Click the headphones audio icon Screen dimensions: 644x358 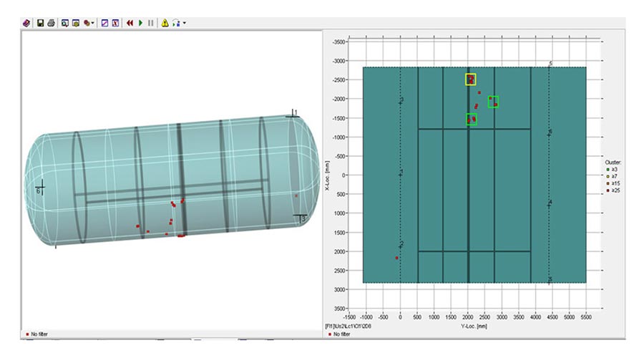click(x=176, y=23)
